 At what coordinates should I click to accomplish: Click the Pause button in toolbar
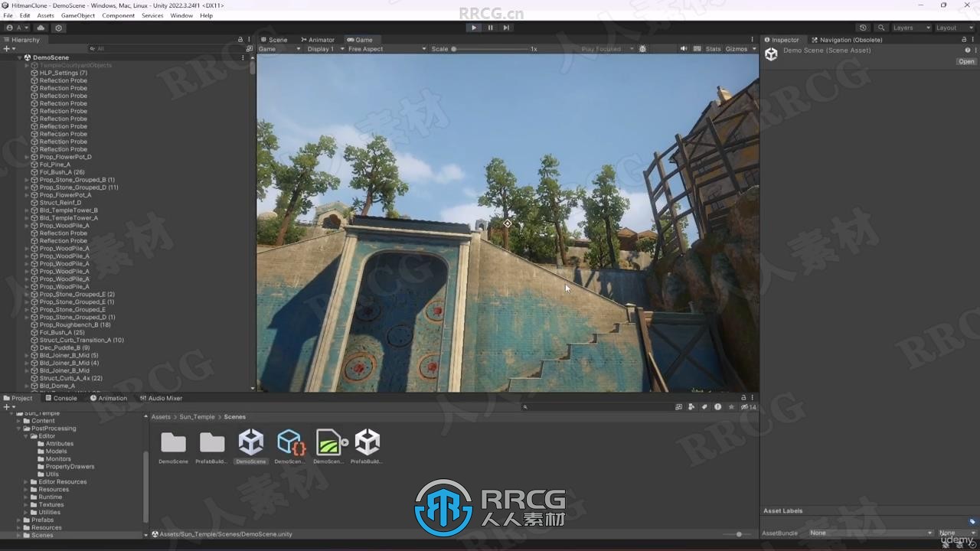pyautogui.click(x=490, y=28)
